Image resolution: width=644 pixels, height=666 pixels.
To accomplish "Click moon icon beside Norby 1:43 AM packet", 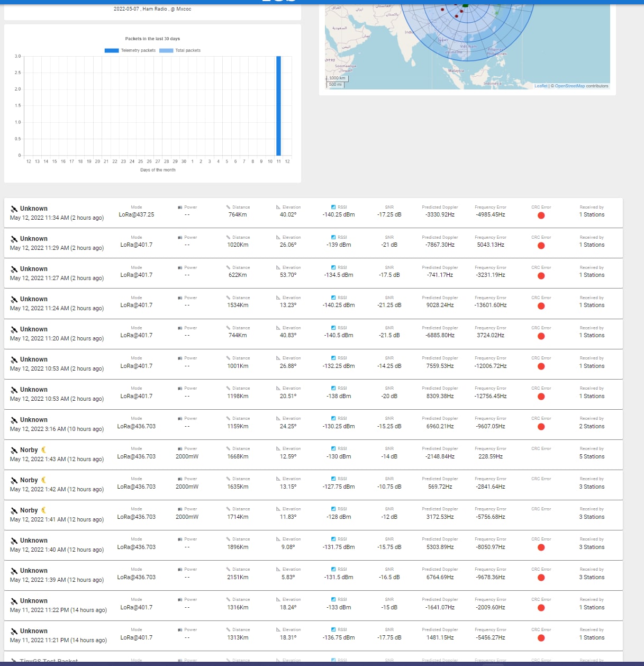I will point(43,450).
